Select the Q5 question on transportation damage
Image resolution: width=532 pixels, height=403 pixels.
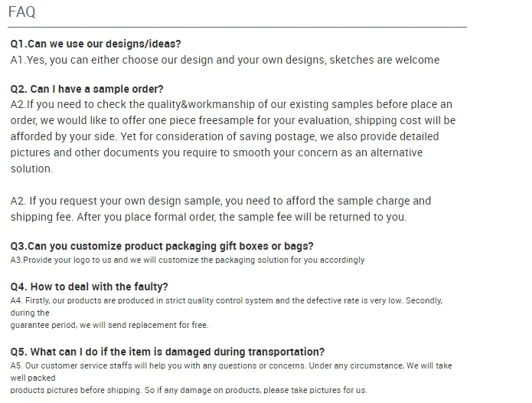pyautogui.click(x=168, y=352)
